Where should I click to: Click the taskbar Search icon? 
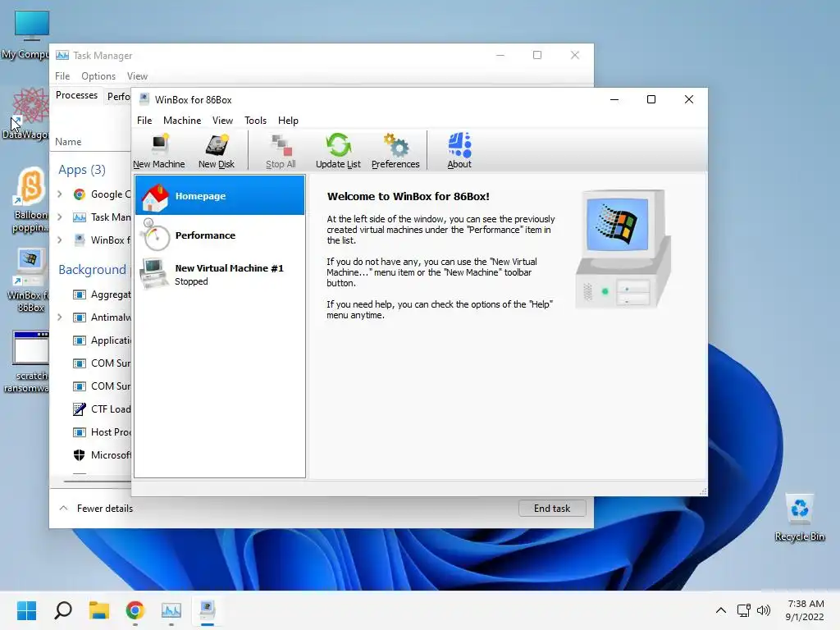(x=63, y=610)
